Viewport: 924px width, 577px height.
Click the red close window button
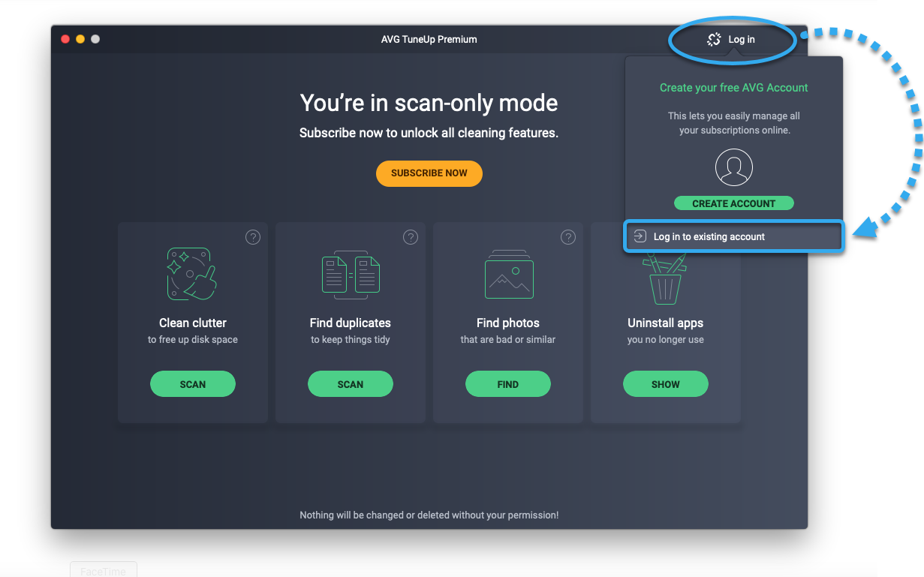[65, 39]
